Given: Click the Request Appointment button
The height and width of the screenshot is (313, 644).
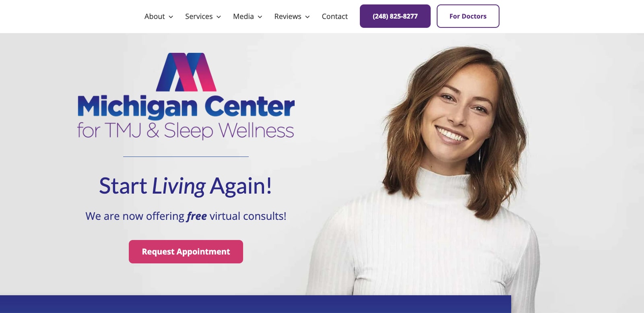Looking at the screenshot, I should point(186,252).
